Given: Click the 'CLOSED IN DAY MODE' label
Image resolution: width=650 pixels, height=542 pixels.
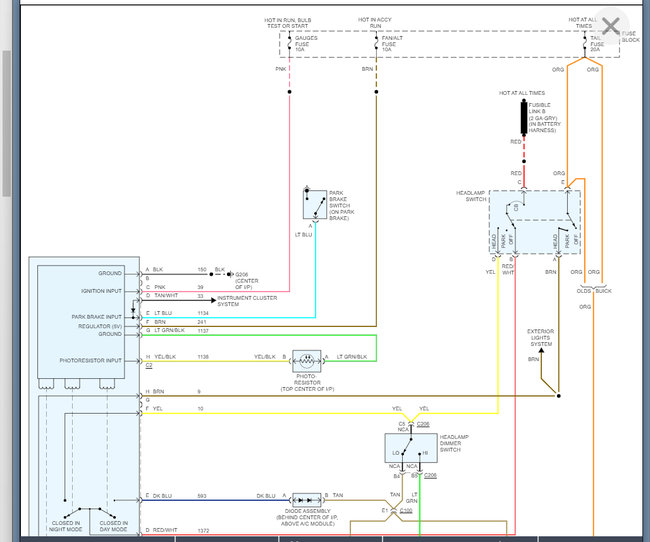Looking at the screenshot, I should pos(113,526).
